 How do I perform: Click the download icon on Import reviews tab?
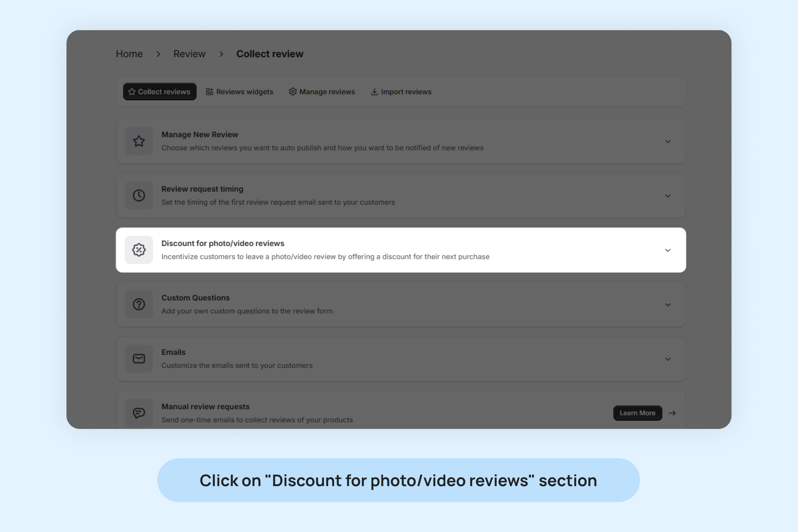(374, 92)
